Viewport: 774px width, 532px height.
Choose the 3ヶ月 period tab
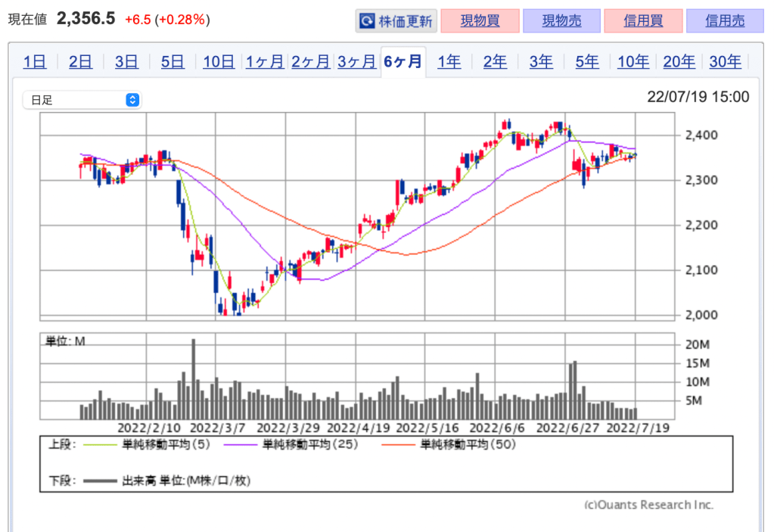[x=357, y=62]
